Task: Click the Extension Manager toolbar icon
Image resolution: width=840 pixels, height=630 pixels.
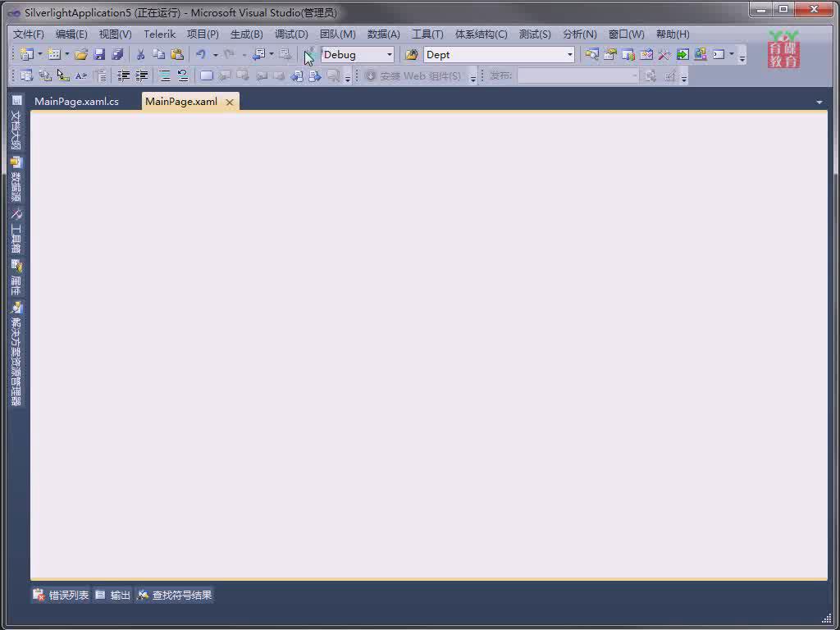Action: 701,54
